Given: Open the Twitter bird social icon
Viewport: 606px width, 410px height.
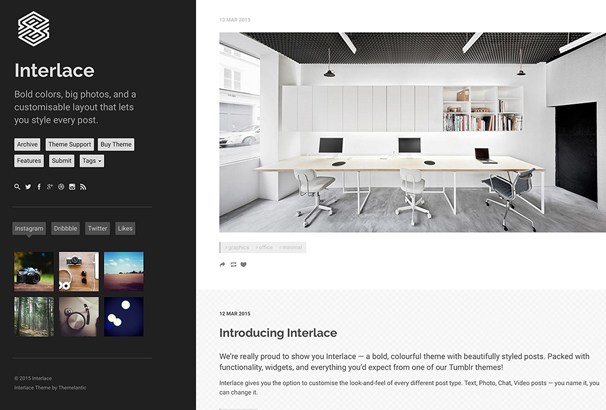Looking at the screenshot, I should point(28,187).
